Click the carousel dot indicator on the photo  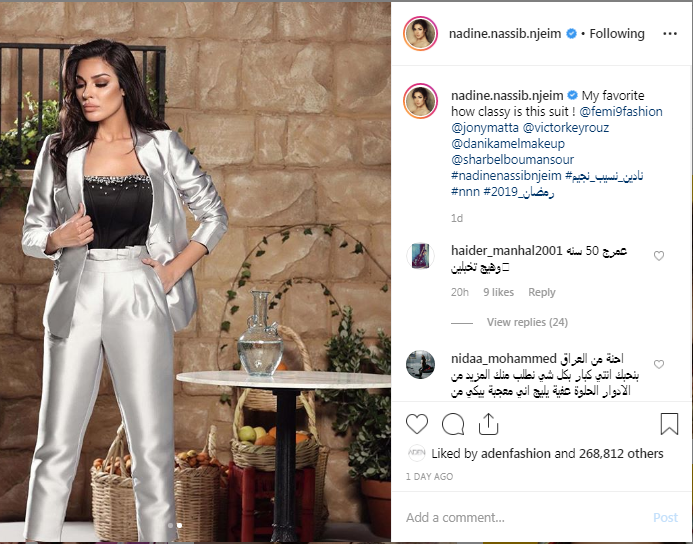click(175, 525)
